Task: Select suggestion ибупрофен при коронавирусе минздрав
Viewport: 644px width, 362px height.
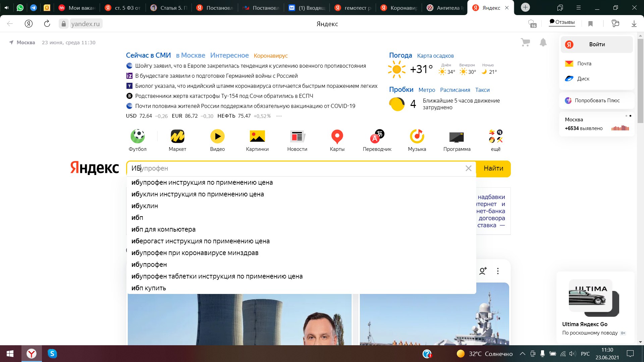Action: pyautogui.click(x=301, y=253)
